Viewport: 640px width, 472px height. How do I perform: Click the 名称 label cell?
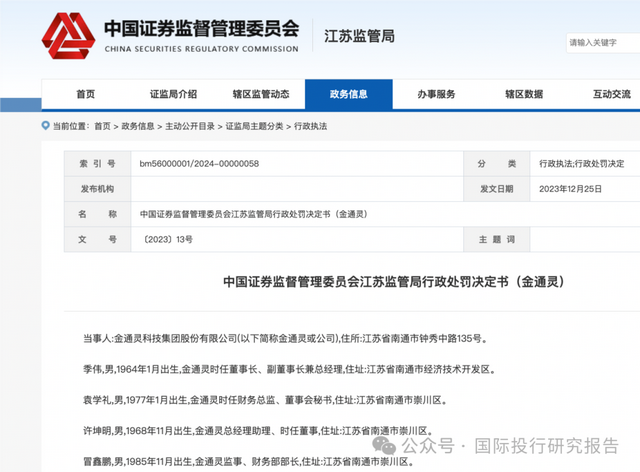coord(98,214)
